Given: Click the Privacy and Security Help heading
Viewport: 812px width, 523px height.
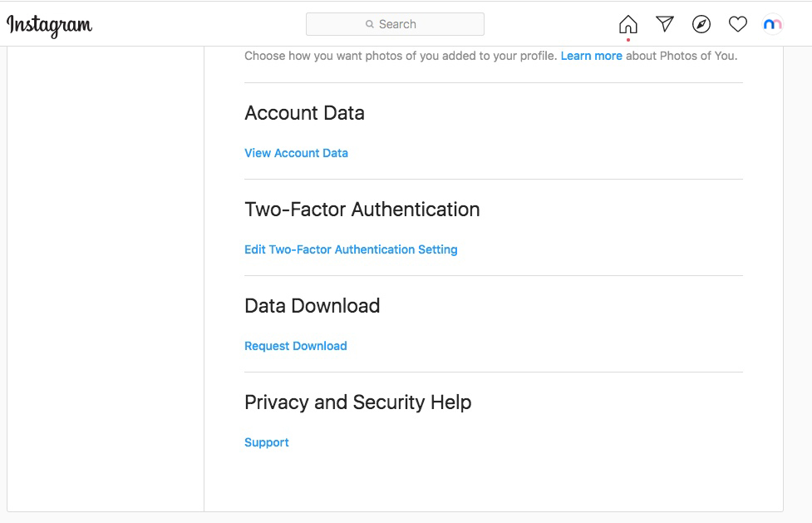Looking at the screenshot, I should click(x=358, y=402).
